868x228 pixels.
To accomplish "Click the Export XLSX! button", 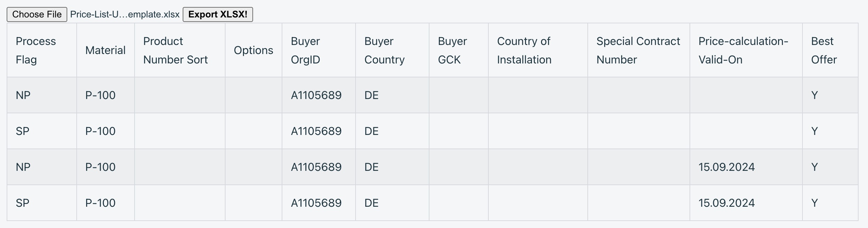I will tap(218, 15).
